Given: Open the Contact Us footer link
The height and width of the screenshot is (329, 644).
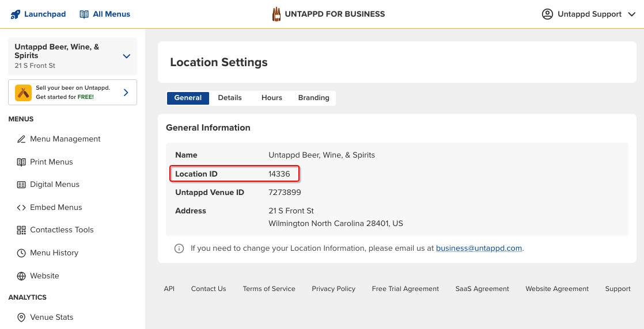Looking at the screenshot, I should pyautogui.click(x=209, y=289).
